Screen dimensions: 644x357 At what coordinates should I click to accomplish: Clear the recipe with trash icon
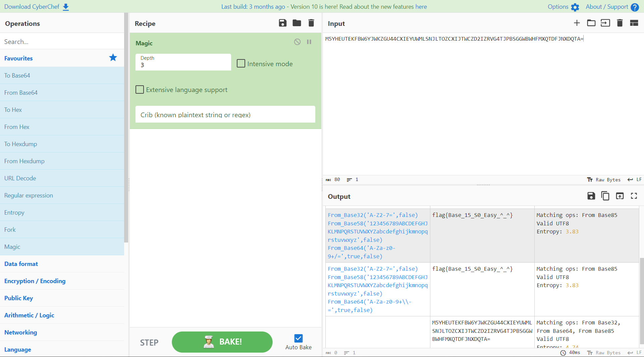[x=311, y=23]
